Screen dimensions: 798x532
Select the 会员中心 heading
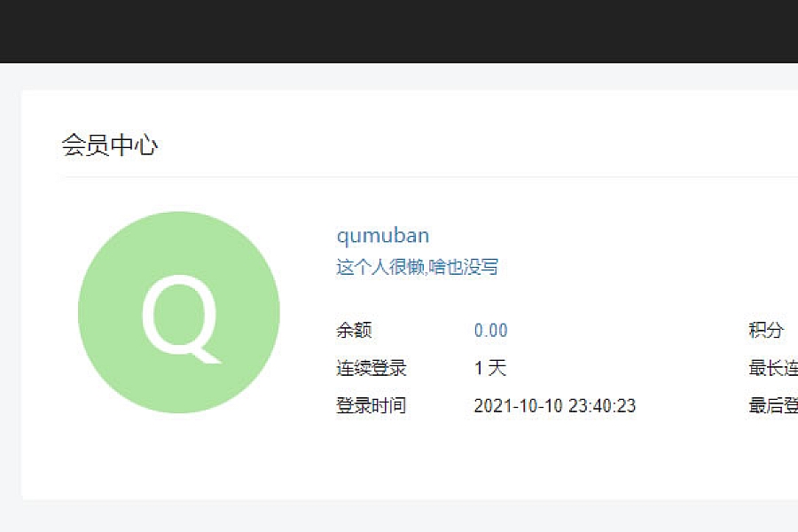[x=109, y=145]
